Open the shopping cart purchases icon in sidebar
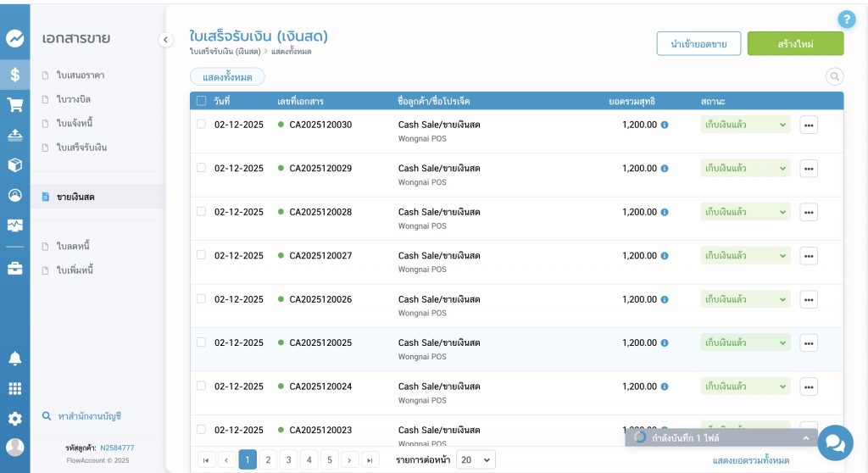 point(14,105)
